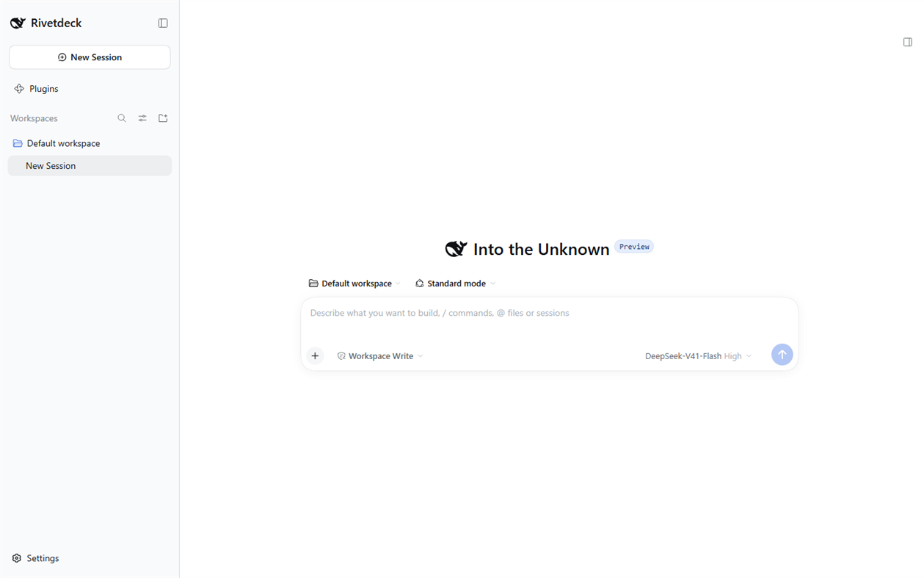Screen dimensions: 924x578
Task: Send prompt with arrow button
Action: coord(782,355)
